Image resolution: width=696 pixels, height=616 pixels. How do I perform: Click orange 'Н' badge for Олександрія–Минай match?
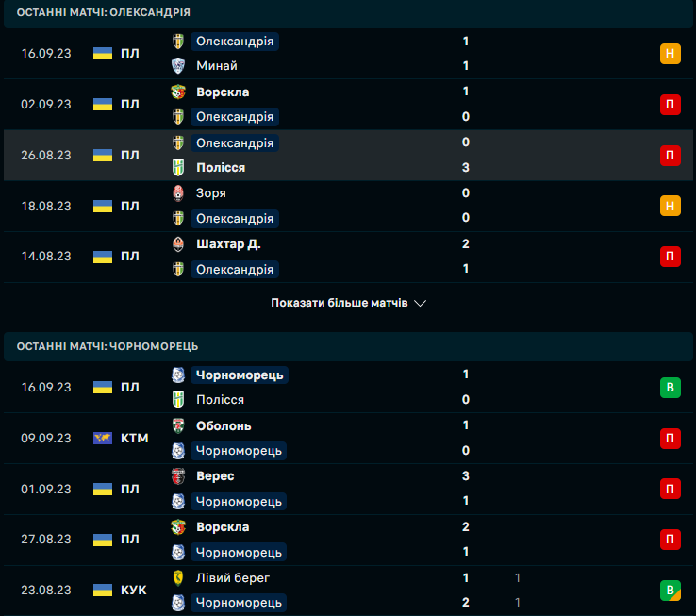coord(670,54)
